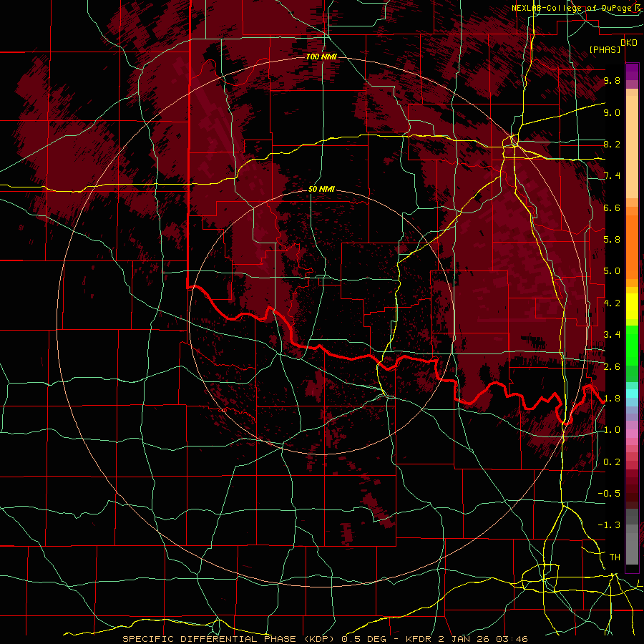Image resolution: width=644 pixels, height=644 pixels.
Task: Pick the yellow band of the color scale
Action: tap(632, 306)
